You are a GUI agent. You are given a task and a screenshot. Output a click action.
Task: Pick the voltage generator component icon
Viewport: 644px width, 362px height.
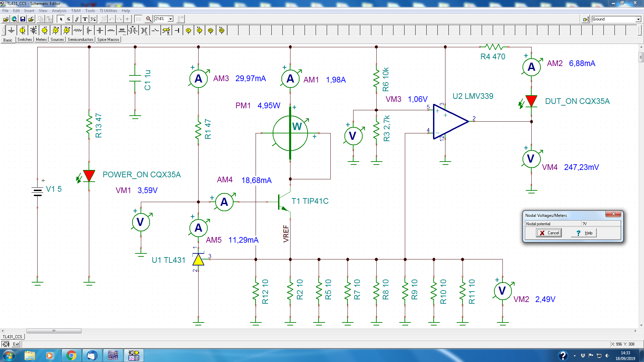click(45, 31)
